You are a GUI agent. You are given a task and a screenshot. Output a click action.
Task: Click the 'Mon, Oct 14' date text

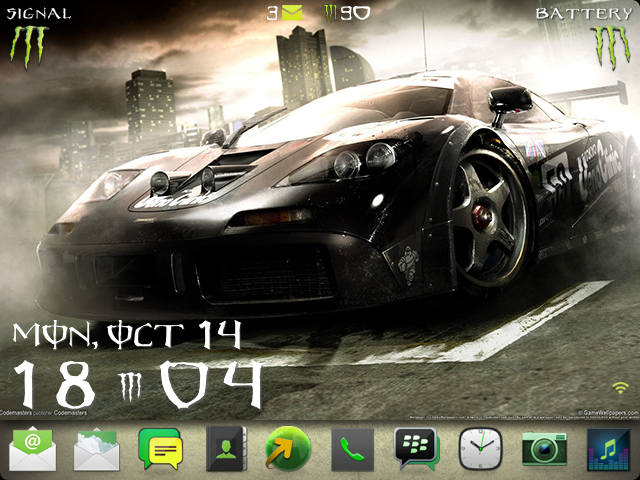click(x=127, y=335)
